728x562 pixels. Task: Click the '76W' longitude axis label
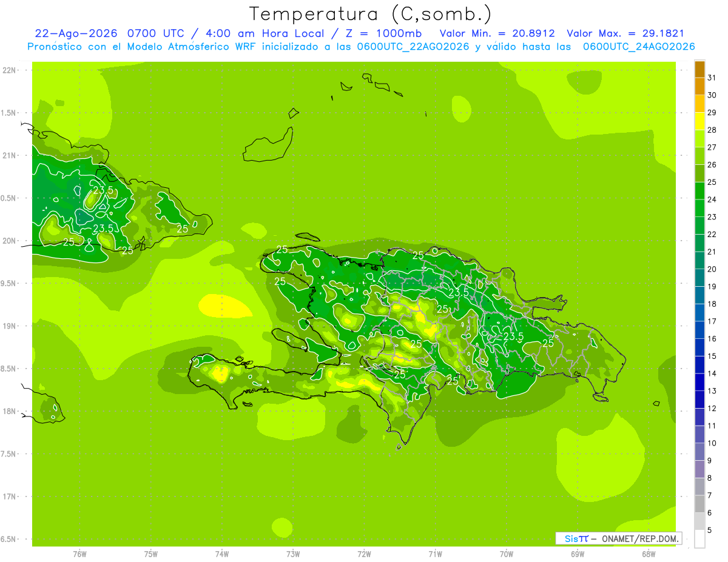pyautogui.click(x=79, y=554)
